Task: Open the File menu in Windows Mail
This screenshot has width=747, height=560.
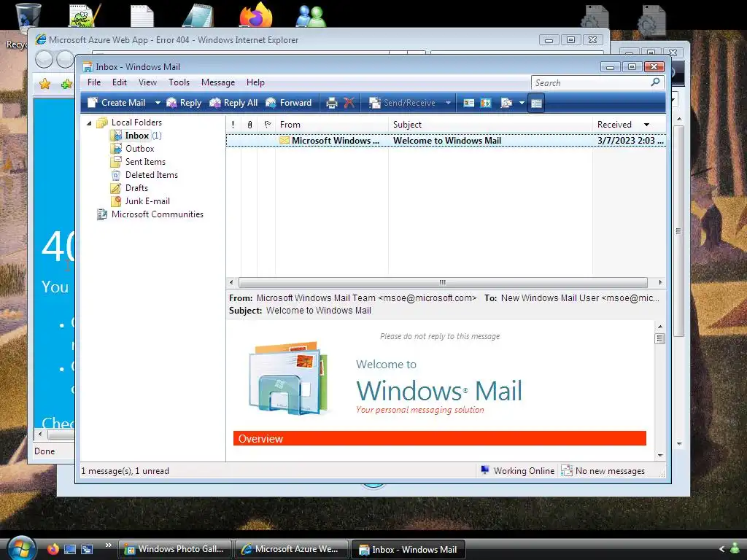Action: pyautogui.click(x=94, y=82)
